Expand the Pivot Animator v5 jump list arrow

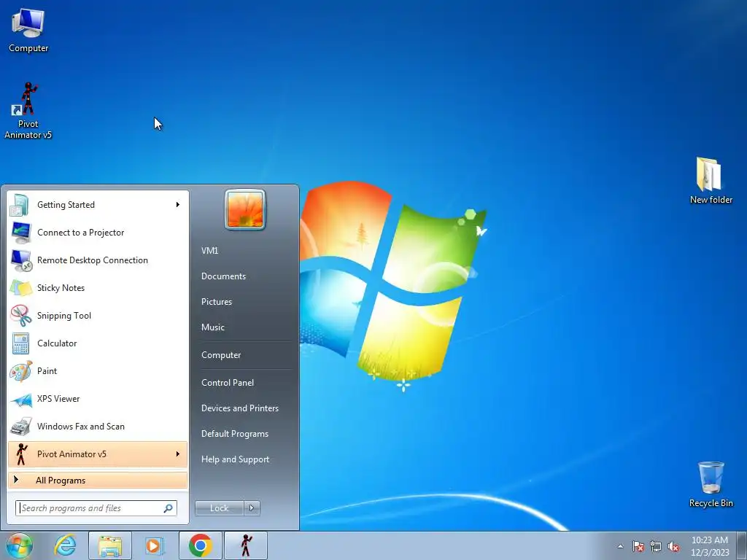click(x=178, y=454)
